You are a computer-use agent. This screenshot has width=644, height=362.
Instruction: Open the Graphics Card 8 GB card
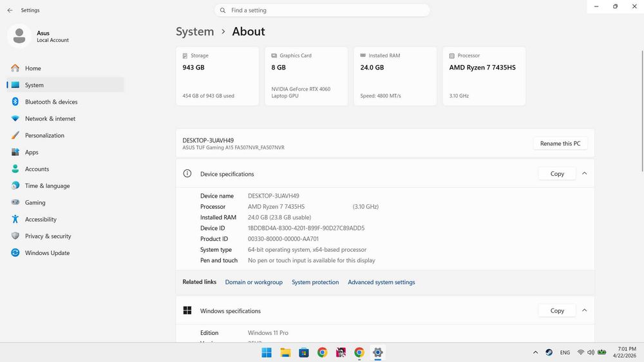307,76
